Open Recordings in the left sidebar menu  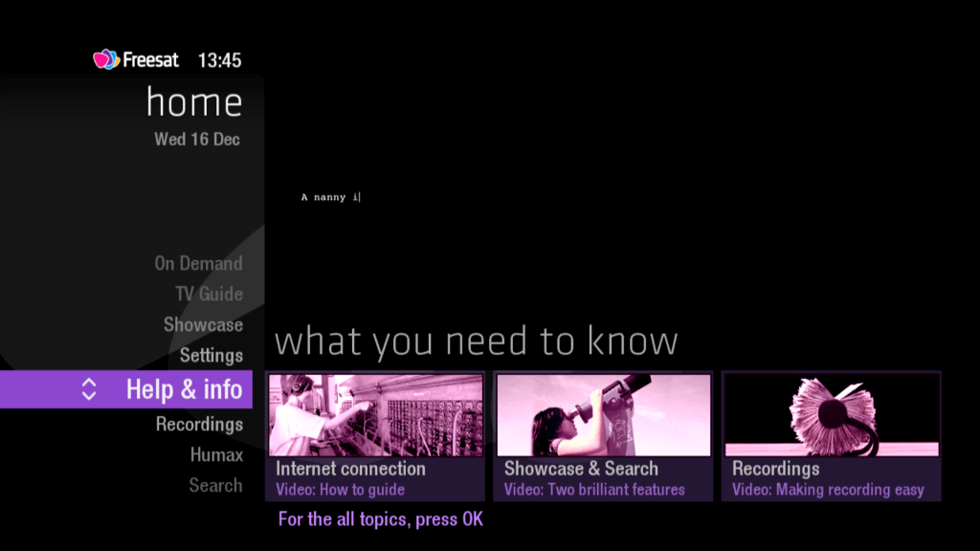[x=199, y=424]
